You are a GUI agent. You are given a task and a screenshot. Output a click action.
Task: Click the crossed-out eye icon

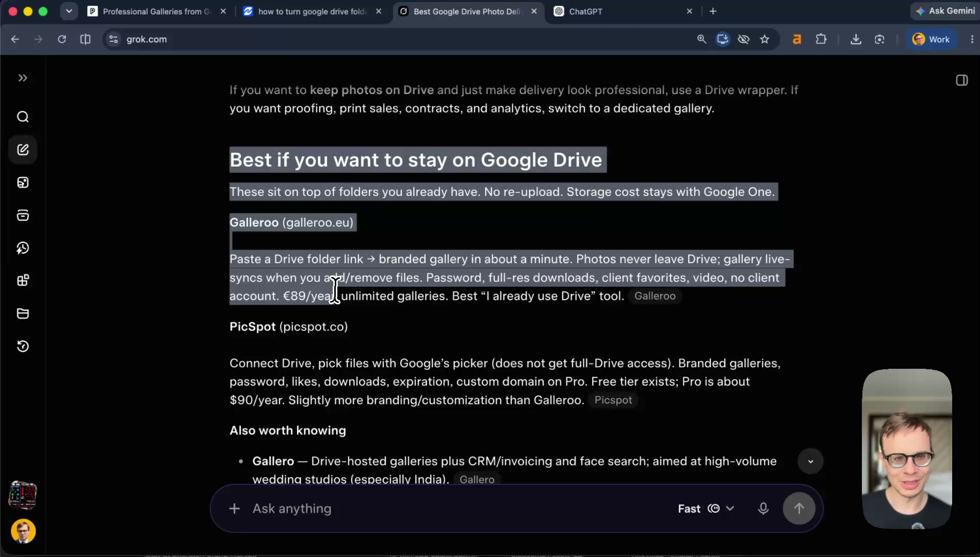tap(743, 39)
